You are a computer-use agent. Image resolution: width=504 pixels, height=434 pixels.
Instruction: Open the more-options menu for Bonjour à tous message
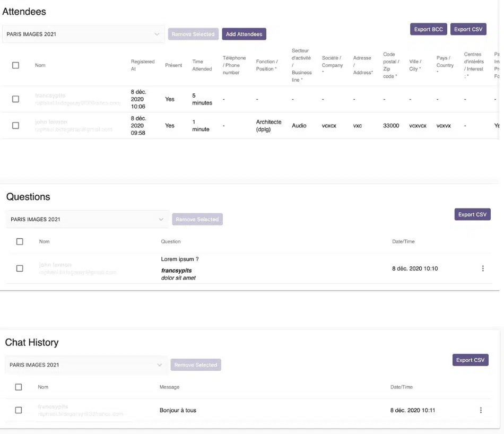coord(481,410)
